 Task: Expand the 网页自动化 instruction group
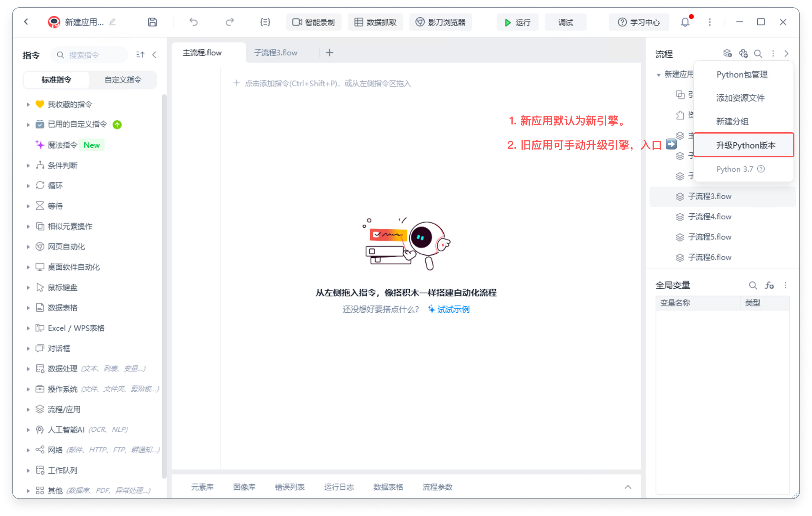point(28,247)
